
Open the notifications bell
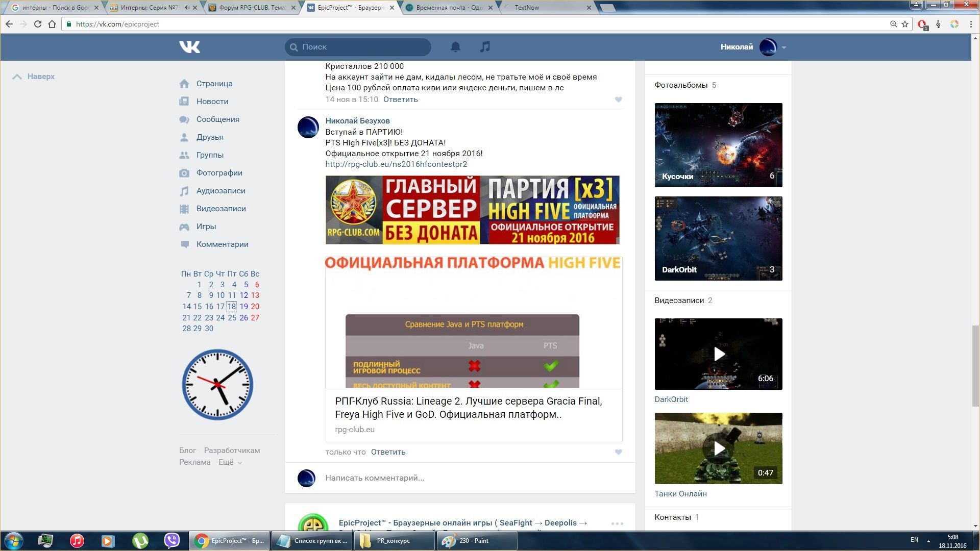point(455,47)
